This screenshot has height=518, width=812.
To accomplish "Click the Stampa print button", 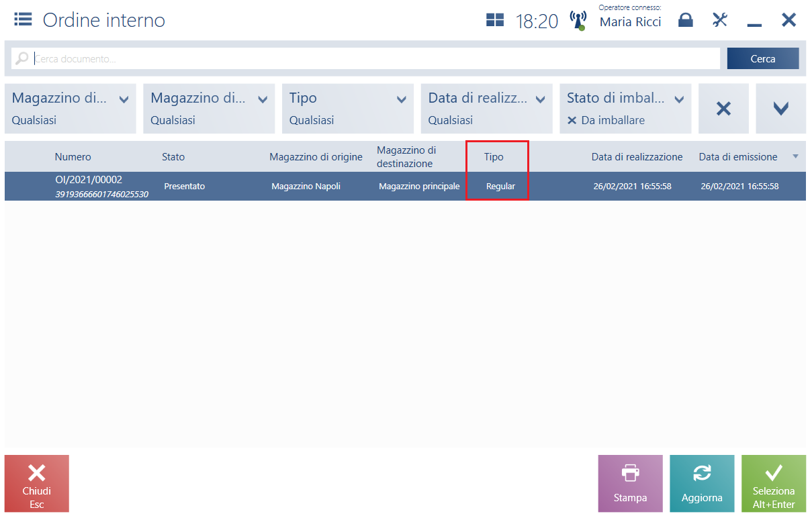I will click(x=631, y=483).
